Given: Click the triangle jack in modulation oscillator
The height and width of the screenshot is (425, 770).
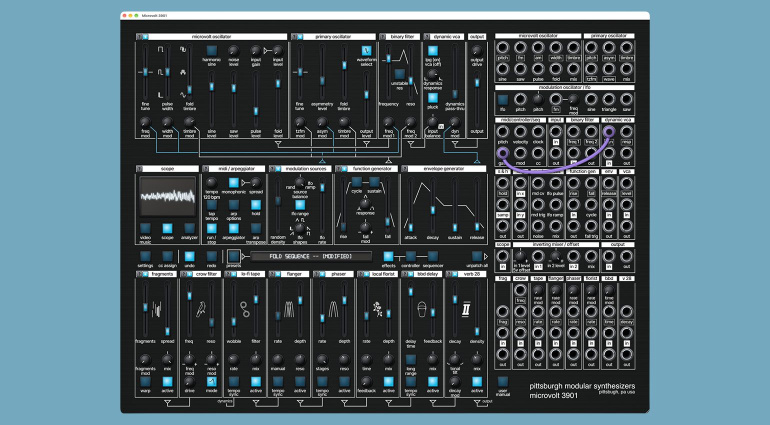Looking at the screenshot, I should coord(608,99).
